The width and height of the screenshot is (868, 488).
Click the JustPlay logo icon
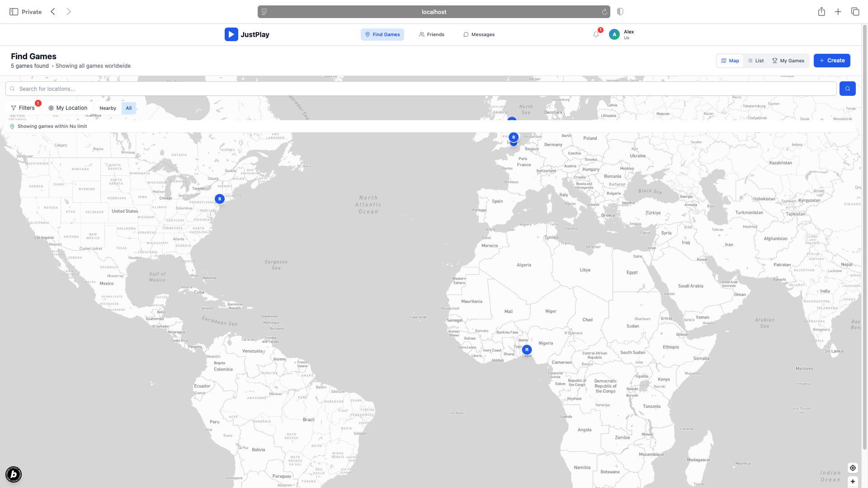click(x=231, y=34)
